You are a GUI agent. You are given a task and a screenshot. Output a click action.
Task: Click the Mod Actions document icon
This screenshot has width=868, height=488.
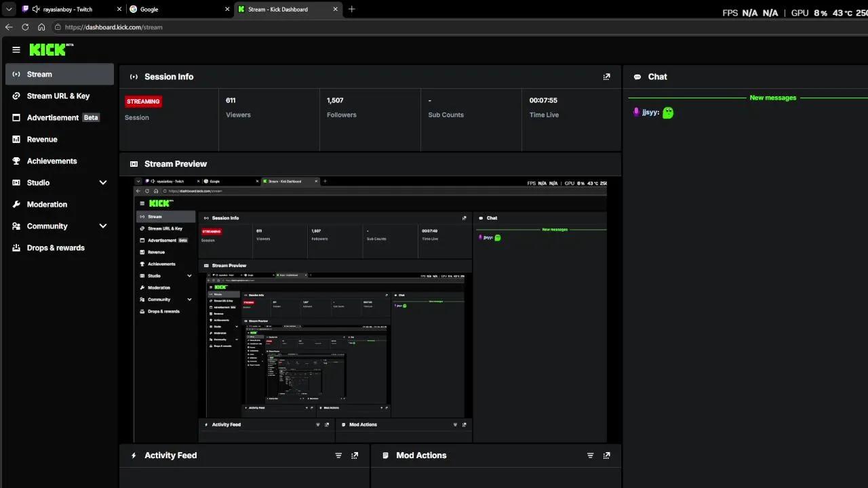385,455
